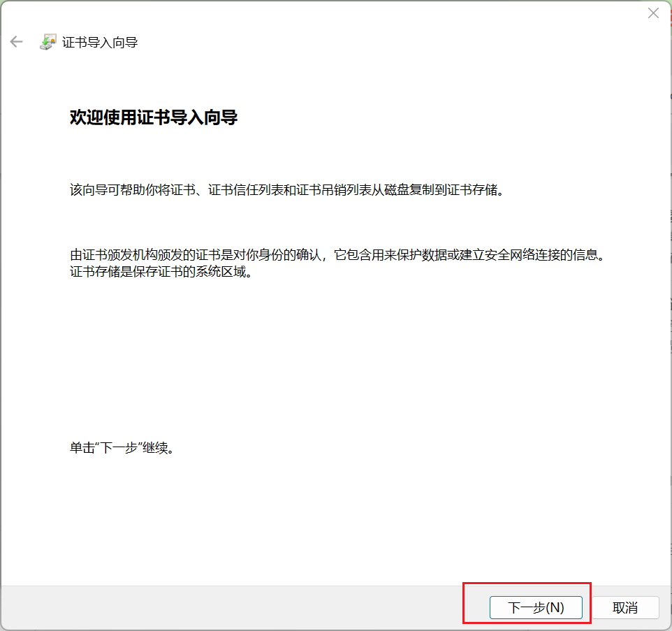
Task: Click the 下一步(N) button
Action: pyautogui.click(x=536, y=607)
